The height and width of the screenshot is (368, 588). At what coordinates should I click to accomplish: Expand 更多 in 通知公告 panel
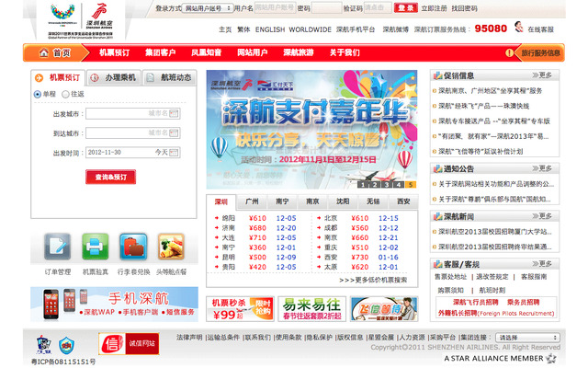pyautogui.click(x=542, y=168)
